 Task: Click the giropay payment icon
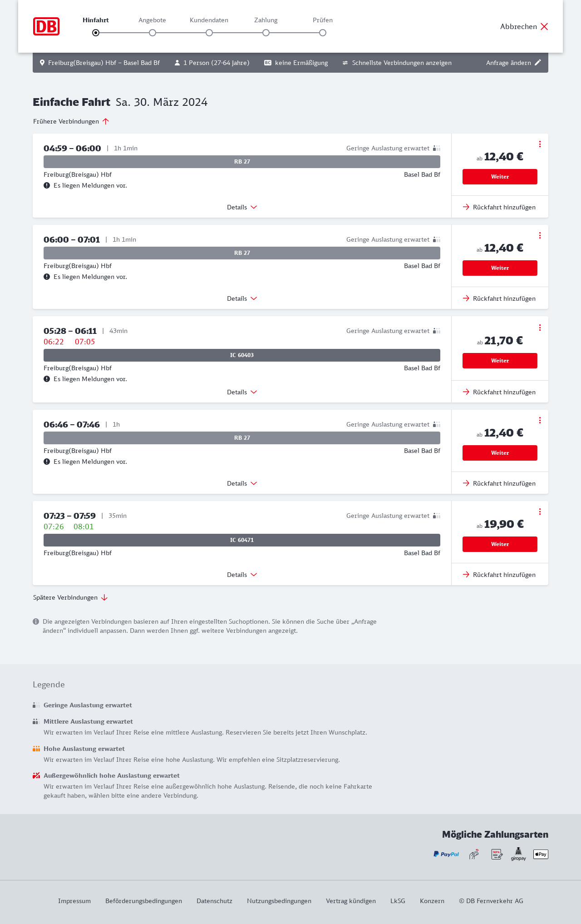pos(518,854)
